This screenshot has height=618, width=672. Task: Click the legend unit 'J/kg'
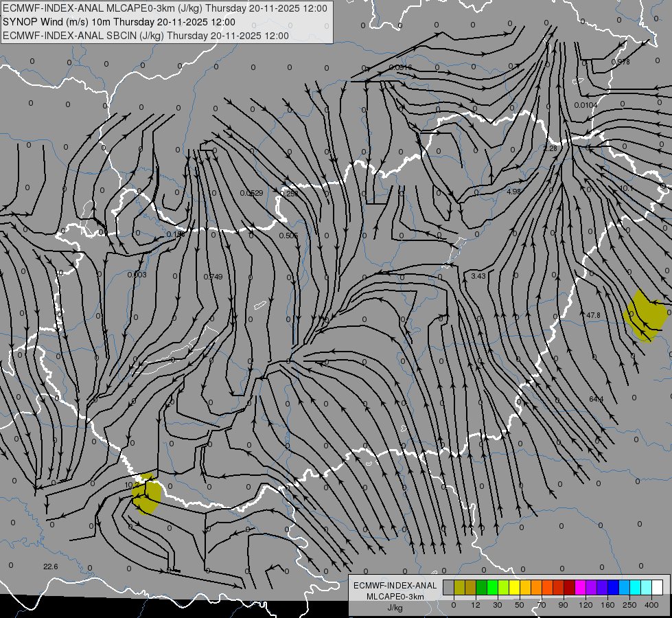pos(395,608)
